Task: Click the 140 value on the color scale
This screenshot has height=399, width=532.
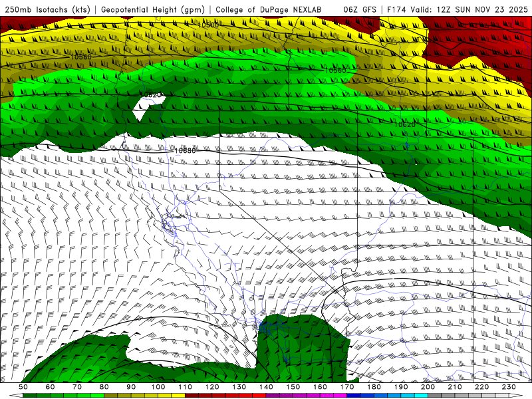Action: click(266, 387)
